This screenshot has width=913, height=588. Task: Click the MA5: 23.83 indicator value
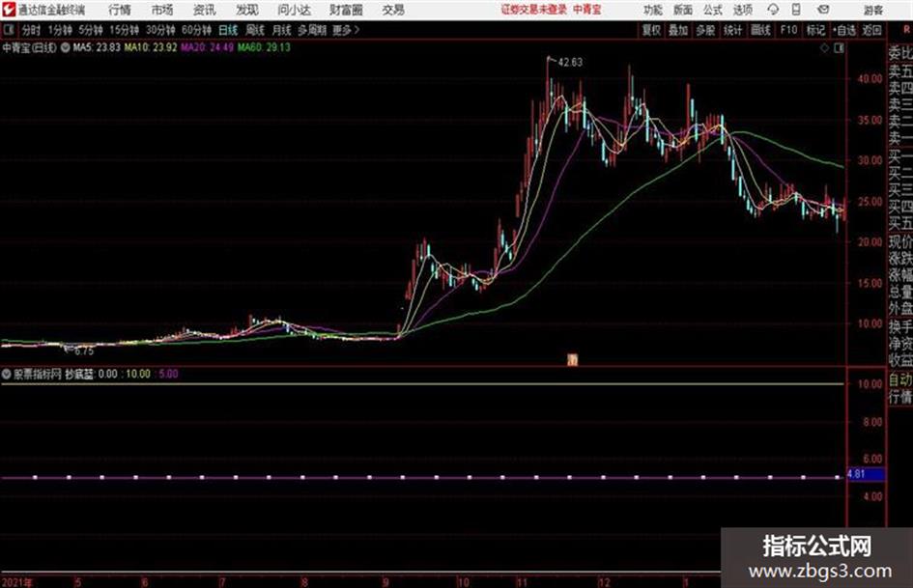point(97,47)
